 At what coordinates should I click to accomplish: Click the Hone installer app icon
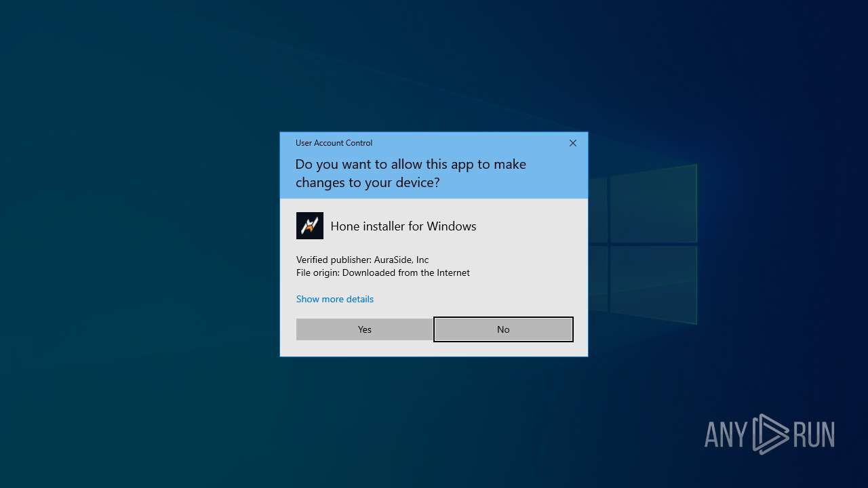(310, 226)
